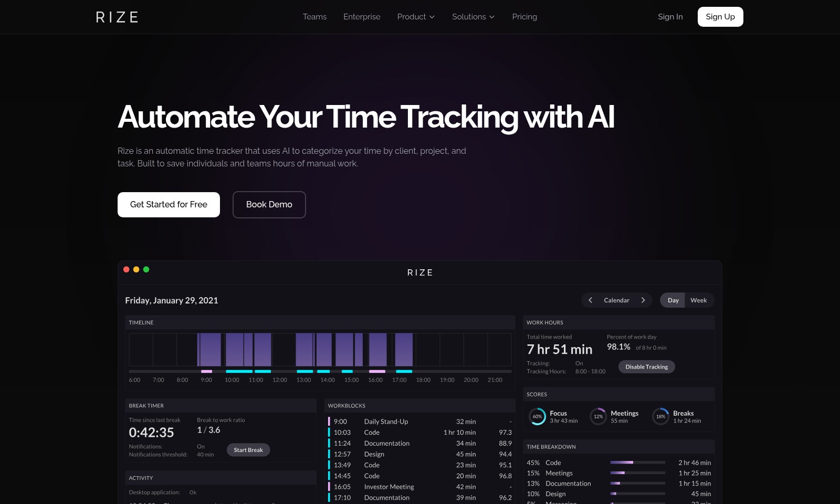840x504 pixels.
Task: Select the 11:24 Documentation workblock
Action: click(420, 444)
